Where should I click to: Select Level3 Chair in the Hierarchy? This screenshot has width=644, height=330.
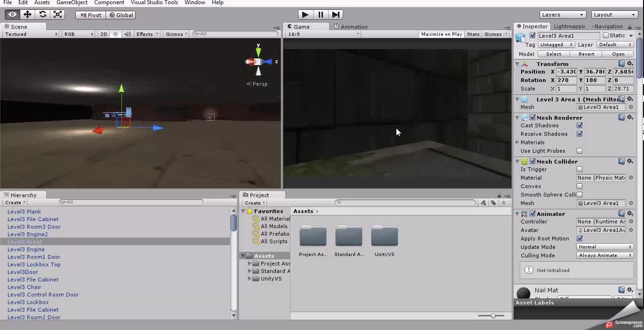coord(24,287)
